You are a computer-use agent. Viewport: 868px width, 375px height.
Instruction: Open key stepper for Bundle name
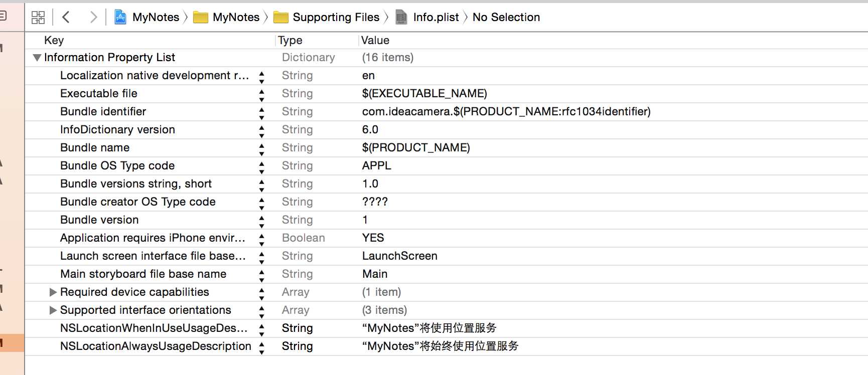pyautogui.click(x=261, y=149)
